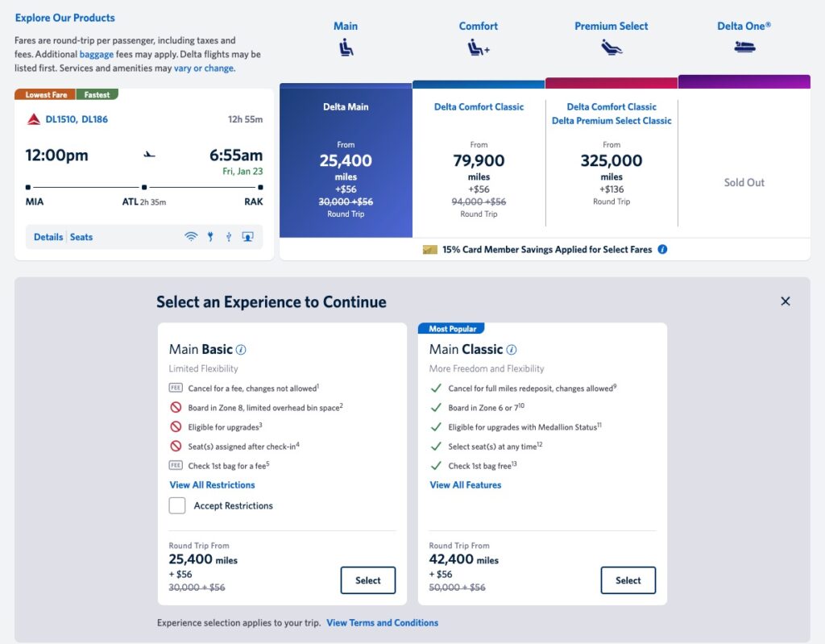Open Main Classic info icon

pos(512,350)
